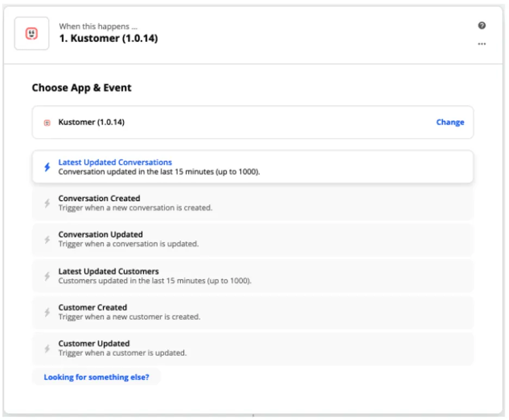
Task: Click the Change link for Kustomer app
Action: point(450,122)
